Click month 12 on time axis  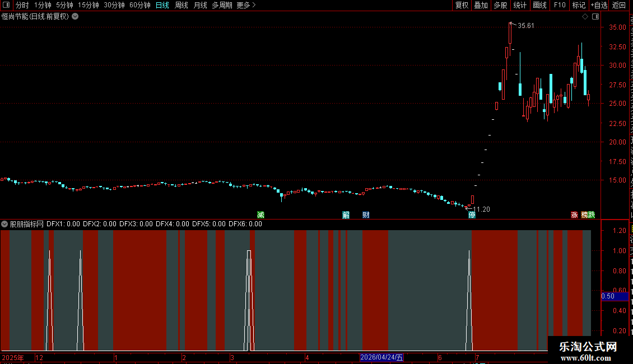pyautogui.click(x=39, y=358)
